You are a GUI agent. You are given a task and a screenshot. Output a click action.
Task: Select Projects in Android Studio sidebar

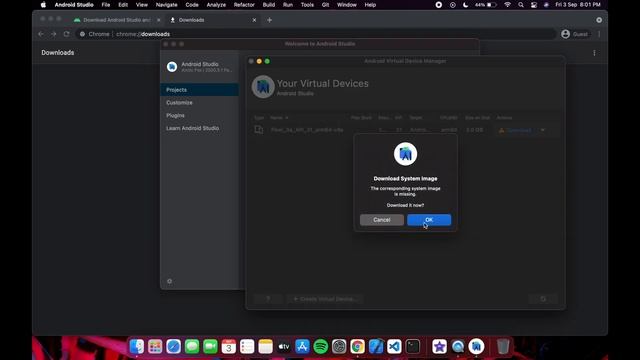(x=199, y=90)
